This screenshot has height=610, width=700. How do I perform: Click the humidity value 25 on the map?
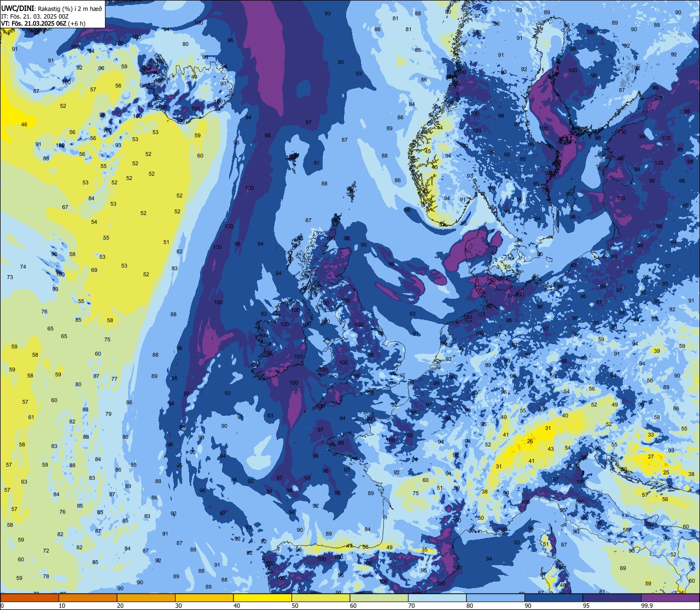(x=666, y=472)
